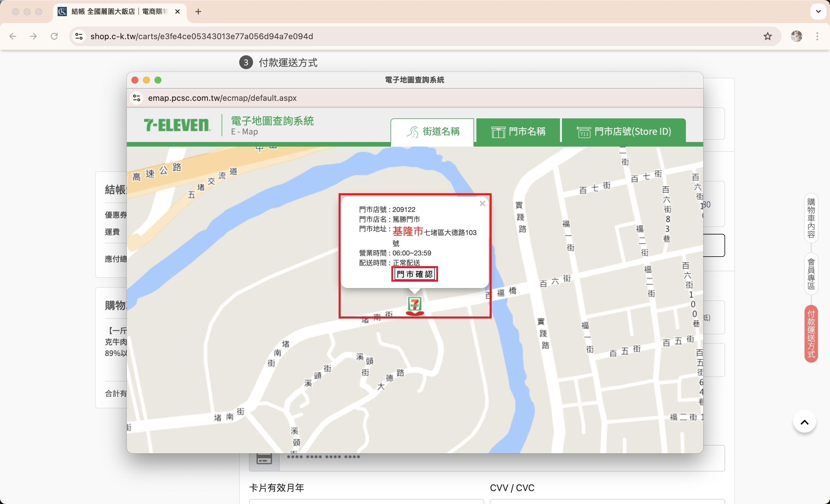Click site info icon in main address bar
Screen dimensions: 830x504
click(79, 36)
